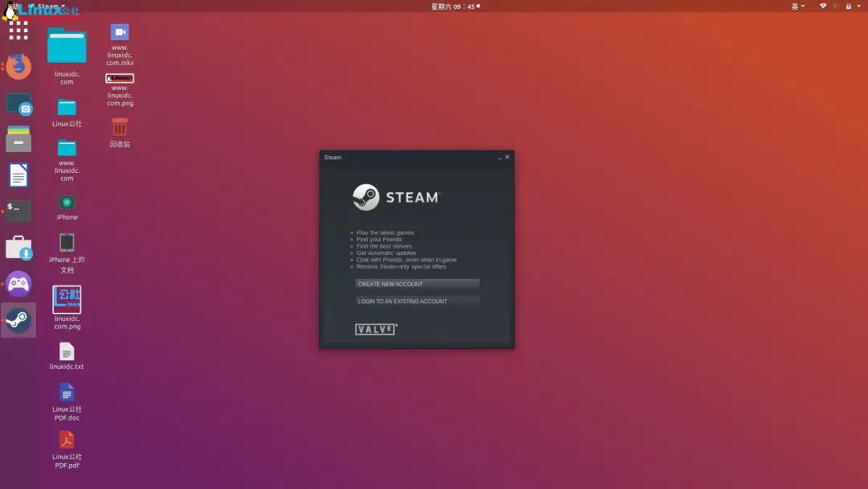Click the volume indicator in top bar
Viewport: 868px width, 489px height.
point(835,6)
